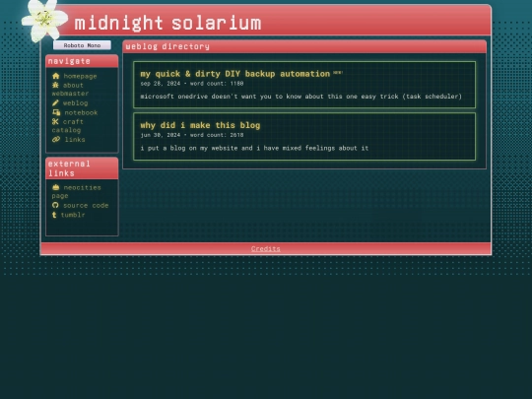
Task: Open the Credits link in footer
Action: 266,248
